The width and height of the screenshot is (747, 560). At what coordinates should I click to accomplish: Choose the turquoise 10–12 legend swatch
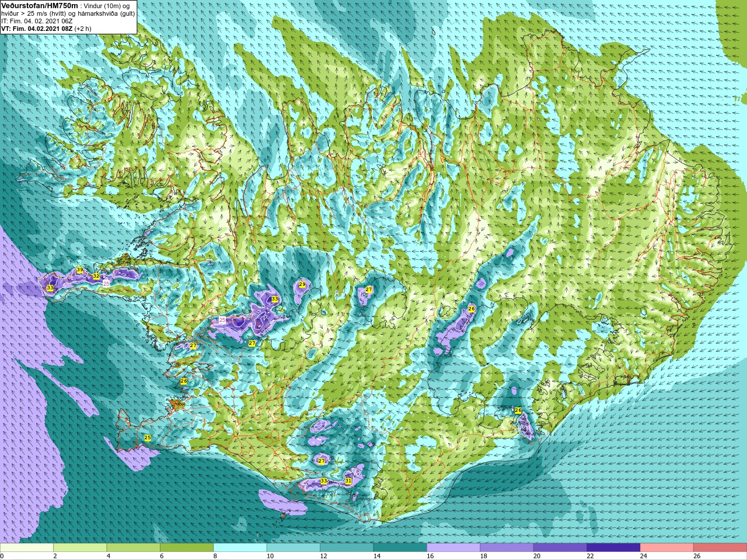[x=294, y=548]
